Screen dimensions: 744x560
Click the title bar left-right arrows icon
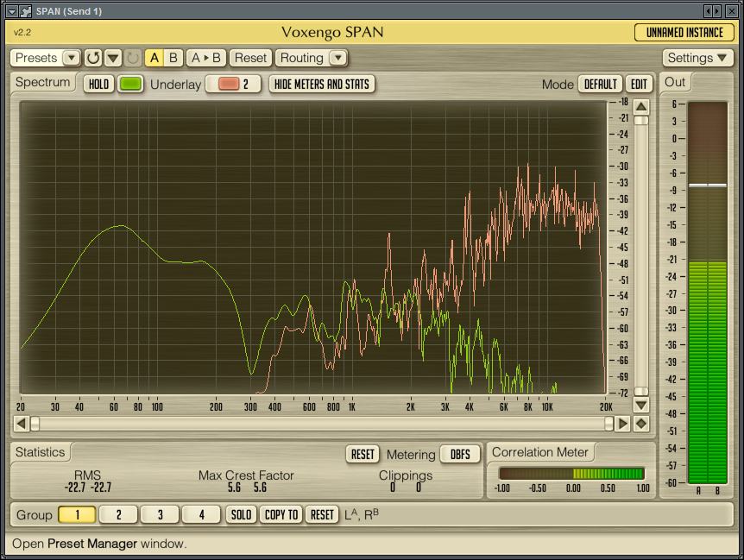tap(713, 11)
